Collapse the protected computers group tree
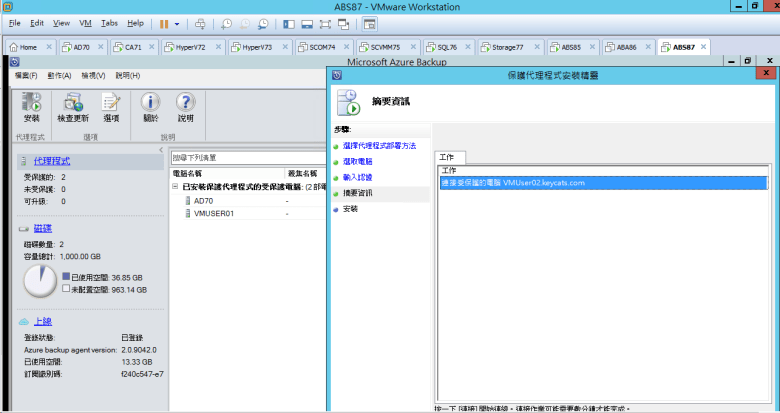This screenshot has width=780, height=413. pos(176,187)
